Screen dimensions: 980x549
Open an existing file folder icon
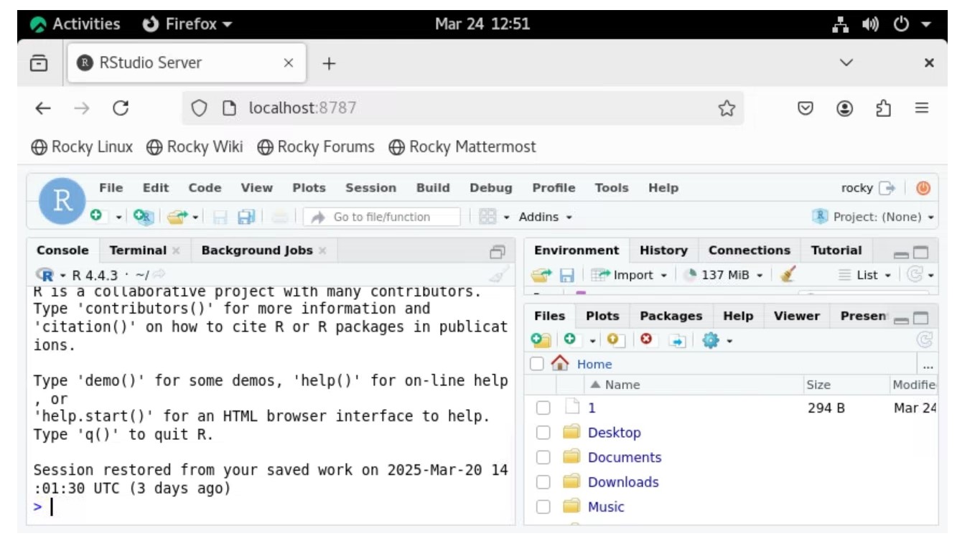coord(177,217)
